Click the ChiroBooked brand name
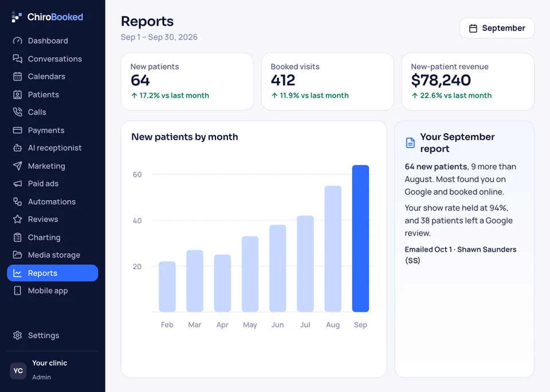The width and height of the screenshot is (550, 392). tap(55, 17)
